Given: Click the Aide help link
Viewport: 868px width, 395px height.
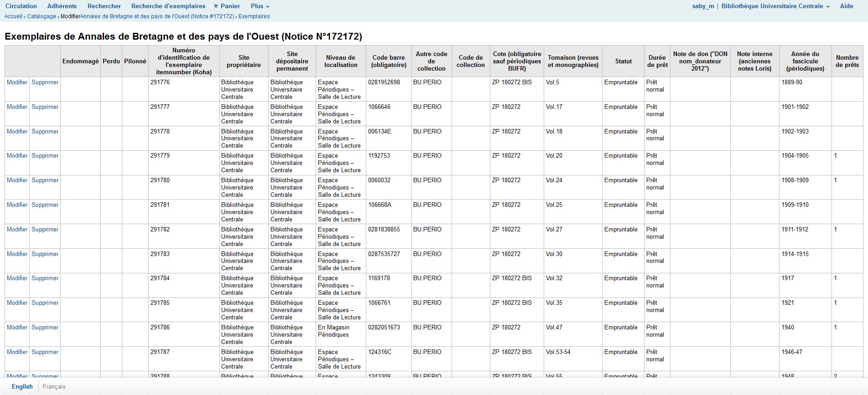Looking at the screenshot, I should 847,6.
